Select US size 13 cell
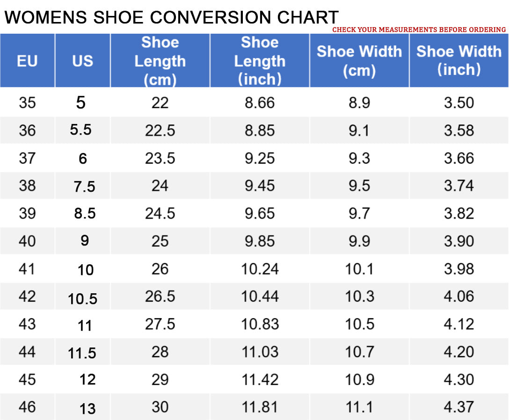 coord(87,409)
